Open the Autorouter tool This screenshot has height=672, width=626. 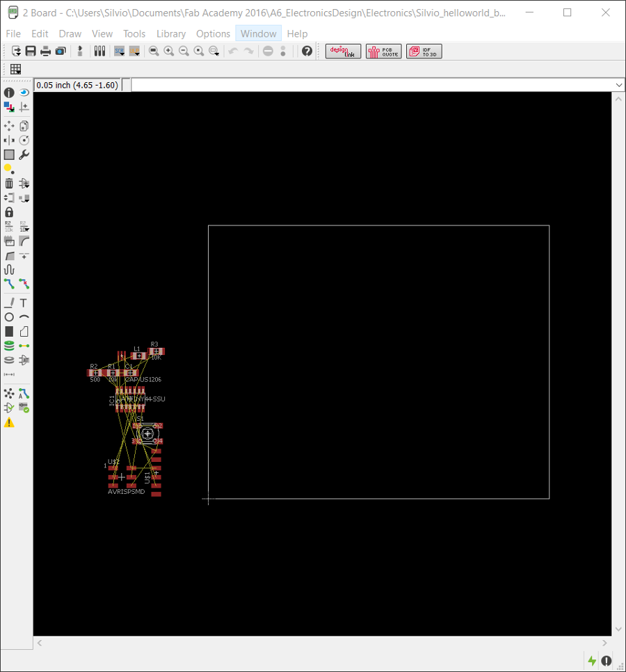click(24, 394)
